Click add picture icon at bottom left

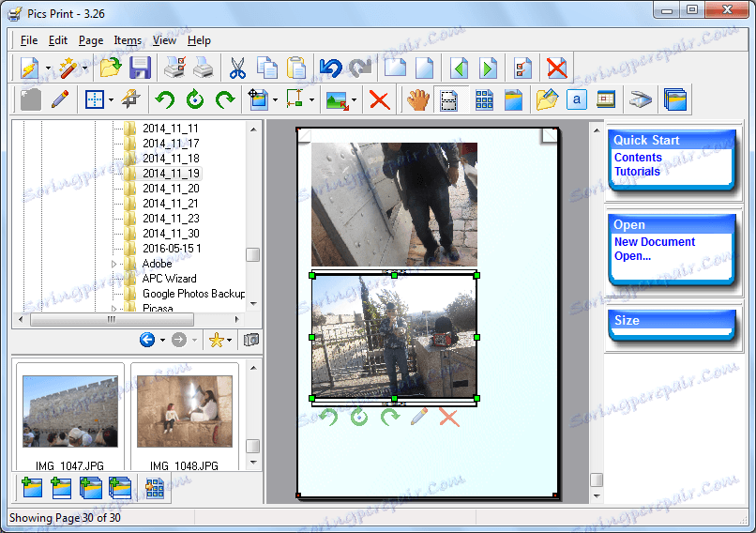(x=32, y=488)
